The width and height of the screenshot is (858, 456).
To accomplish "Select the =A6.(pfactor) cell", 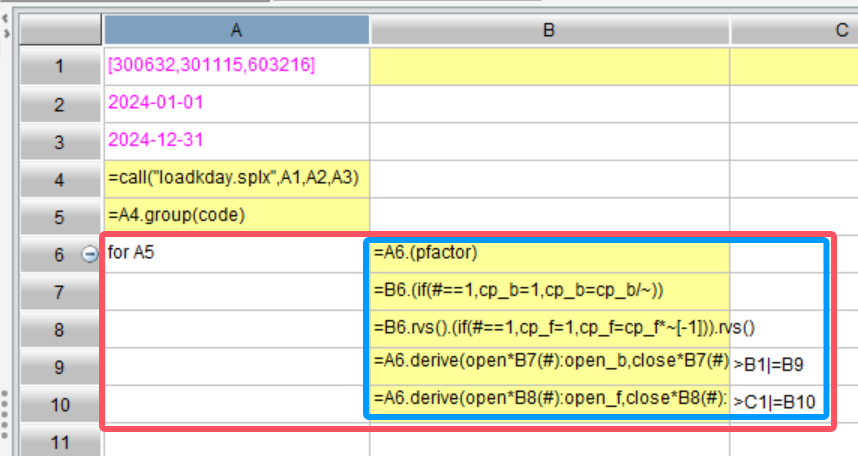I will coord(549,254).
